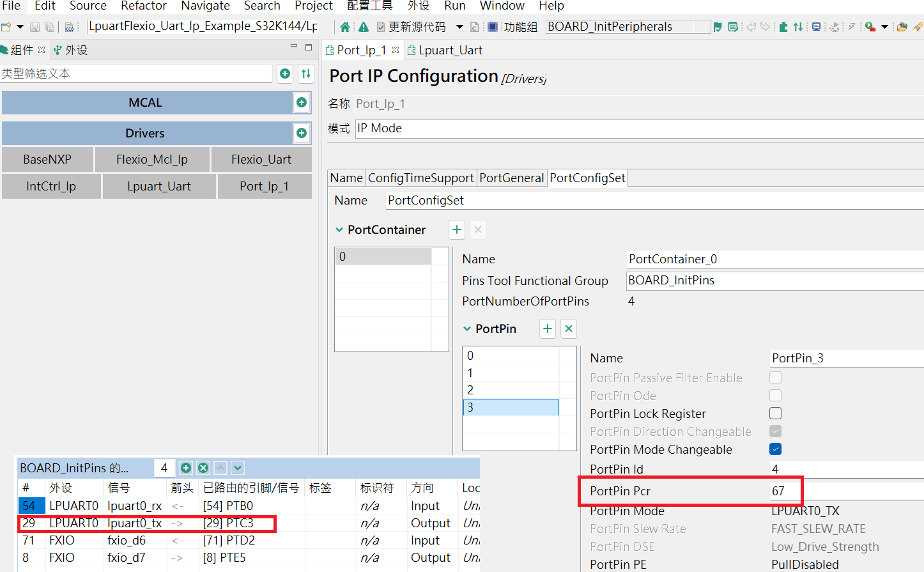Open the 更新源代码 dropdown arrow
924x572 pixels.
(x=459, y=27)
